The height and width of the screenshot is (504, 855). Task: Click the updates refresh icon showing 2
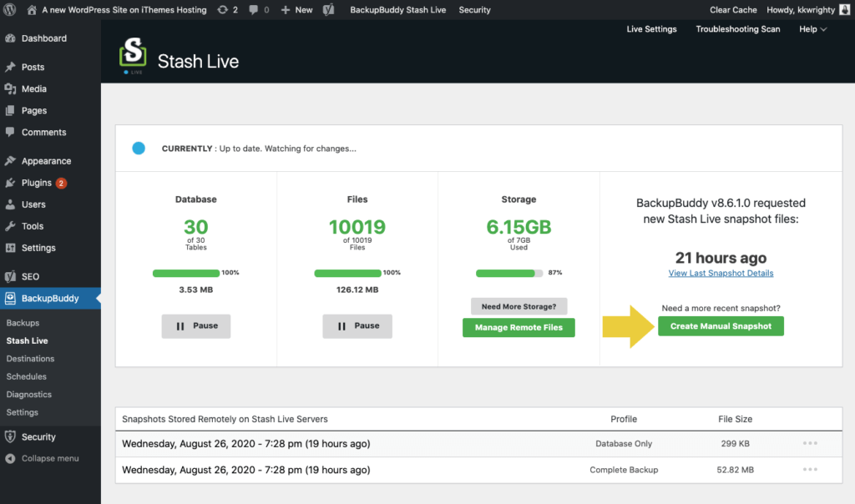[222, 10]
